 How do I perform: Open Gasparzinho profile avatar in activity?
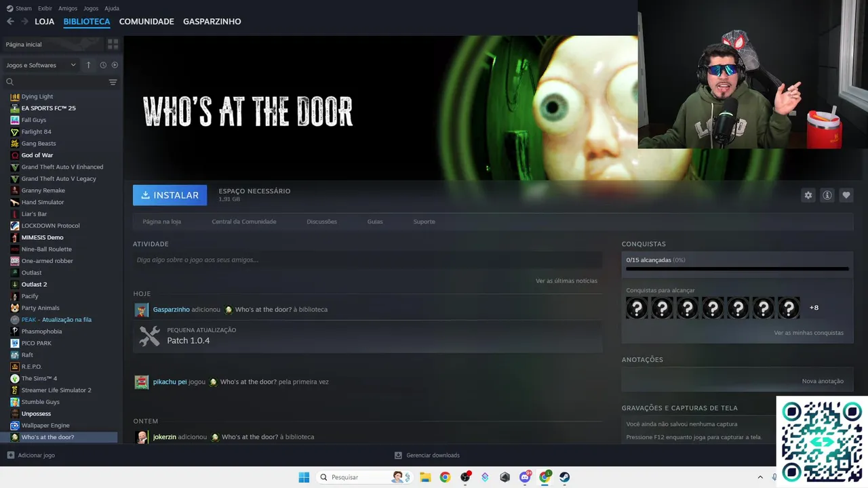pos(141,310)
